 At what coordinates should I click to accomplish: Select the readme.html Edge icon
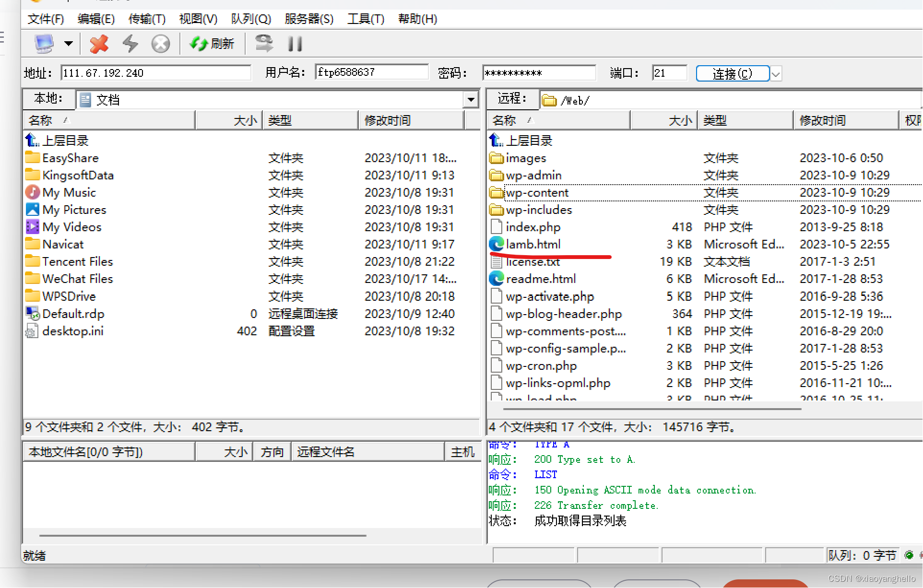point(497,278)
